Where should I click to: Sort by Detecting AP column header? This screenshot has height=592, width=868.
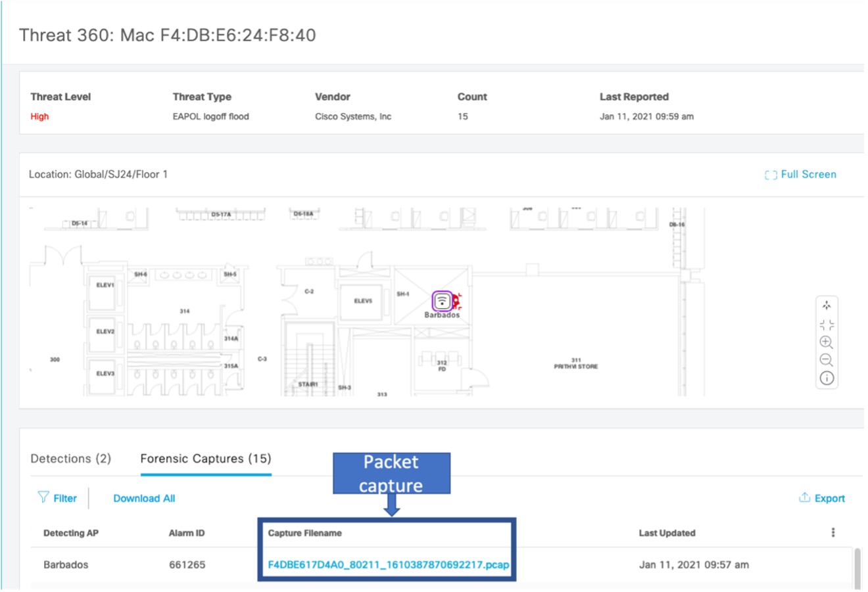click(71, 533)
